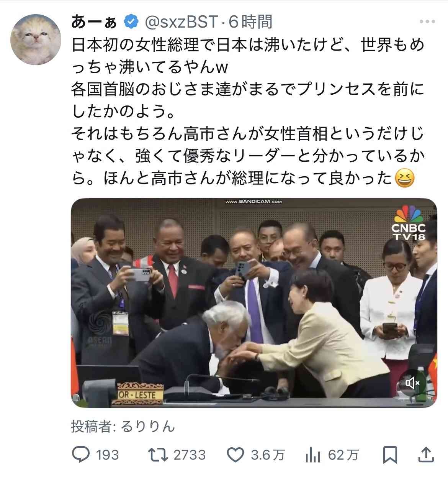Tap the 2733 reposts count
The width and height of the screenshot is (448, 478).
coord(190,455)
